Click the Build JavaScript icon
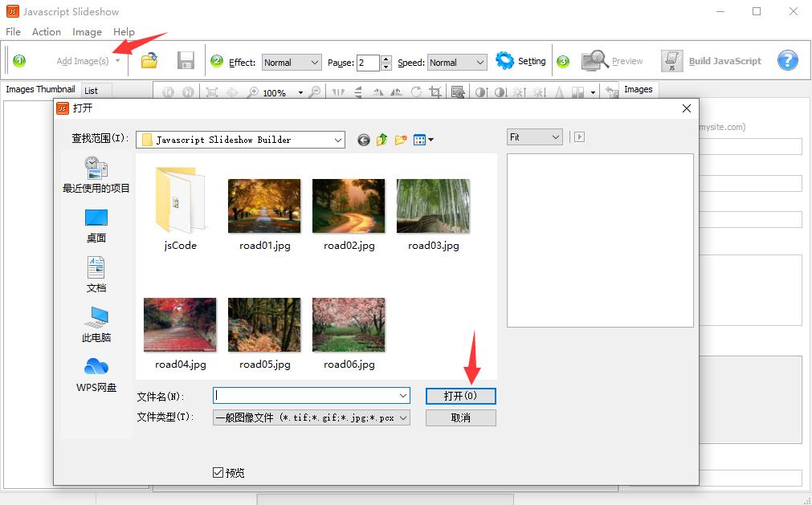Viewport: 812px width, 505px height. 671,61
